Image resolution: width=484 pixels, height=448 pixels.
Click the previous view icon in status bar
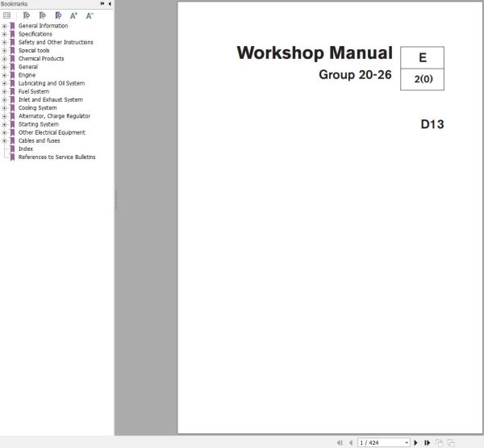click(439, 442)
